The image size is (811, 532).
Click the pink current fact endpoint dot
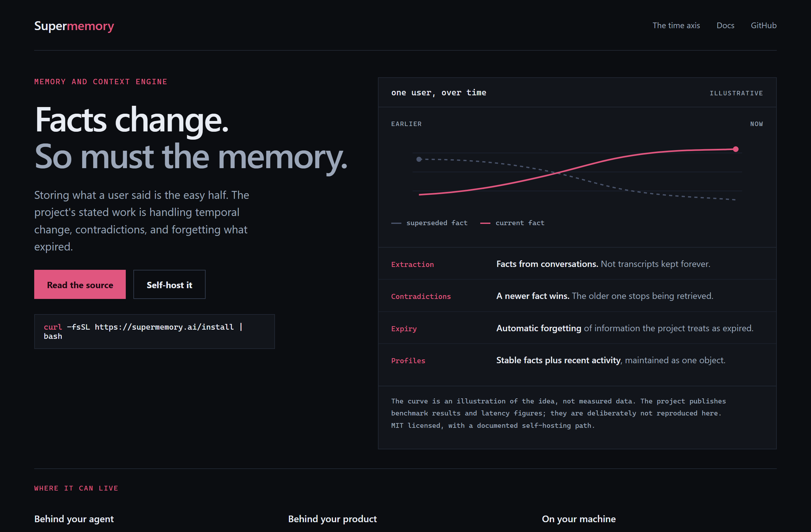(736, 149)
